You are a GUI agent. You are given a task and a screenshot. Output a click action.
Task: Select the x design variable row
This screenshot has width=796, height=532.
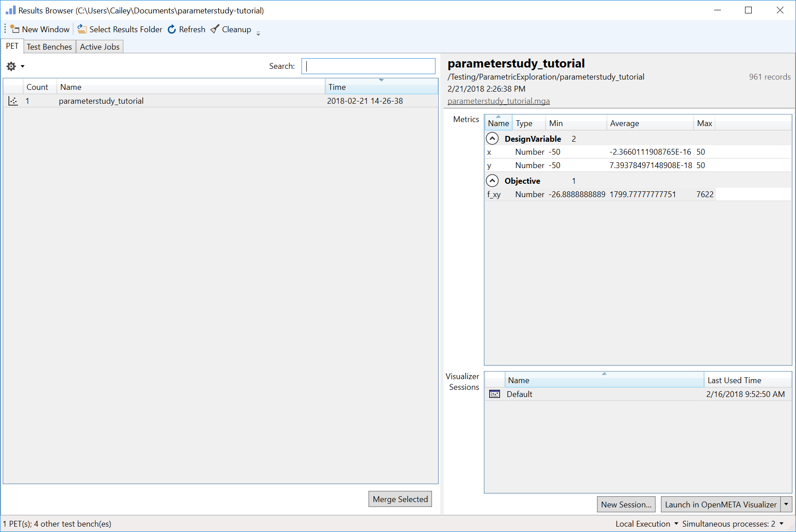(x=638, y=152)
